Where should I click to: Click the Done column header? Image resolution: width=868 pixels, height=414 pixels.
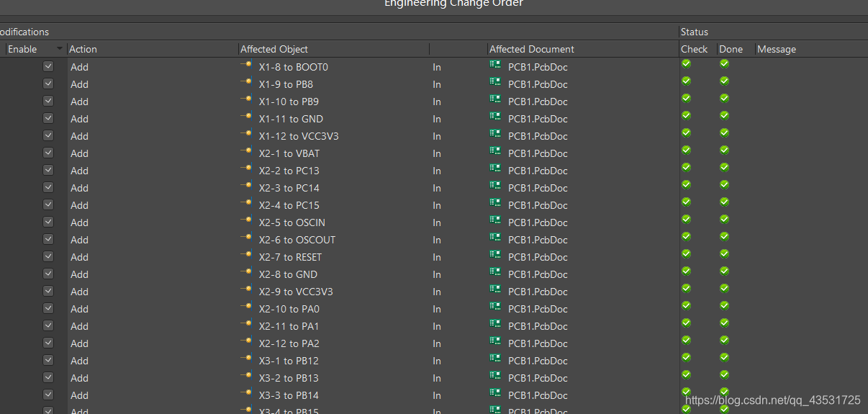coord(731,49)
